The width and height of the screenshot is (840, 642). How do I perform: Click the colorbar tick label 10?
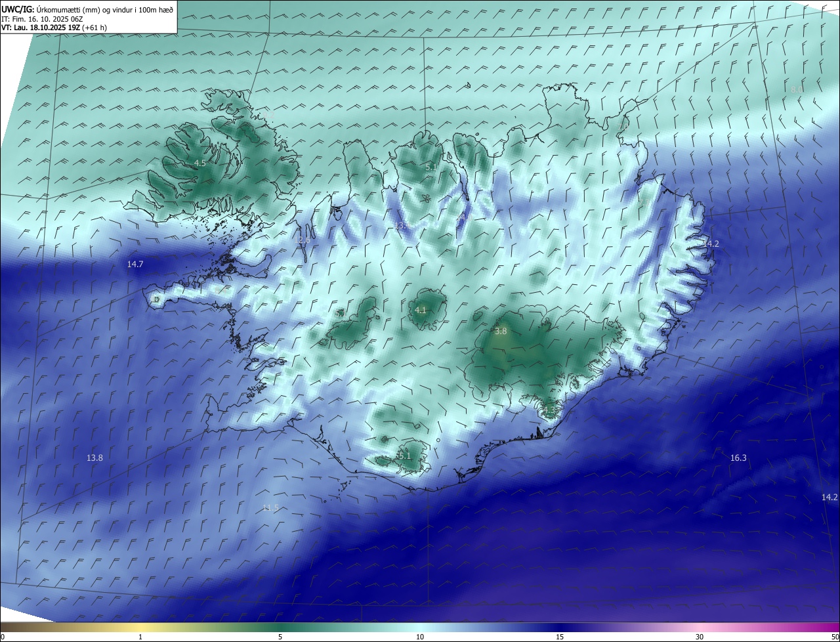click(420, 637)
